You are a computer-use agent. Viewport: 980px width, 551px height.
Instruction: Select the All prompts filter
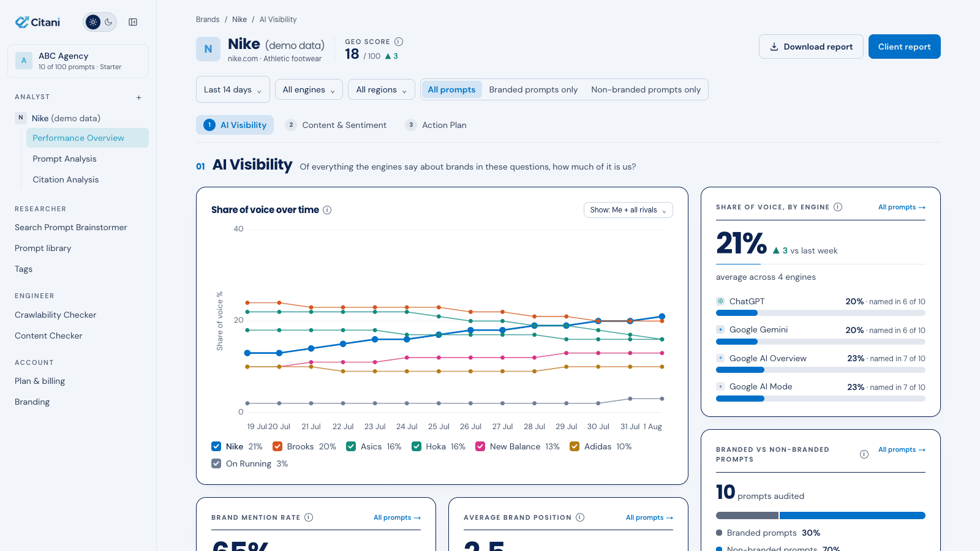451,89
